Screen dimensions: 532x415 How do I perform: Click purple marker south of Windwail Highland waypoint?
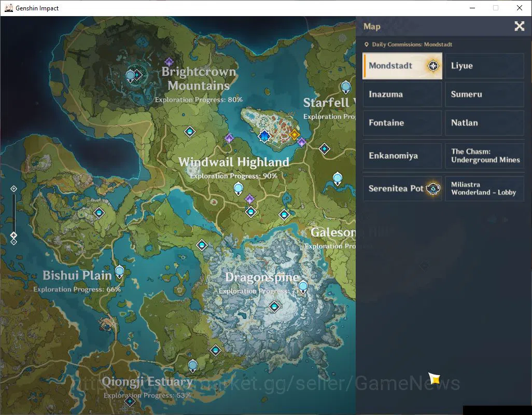[250, 199]
